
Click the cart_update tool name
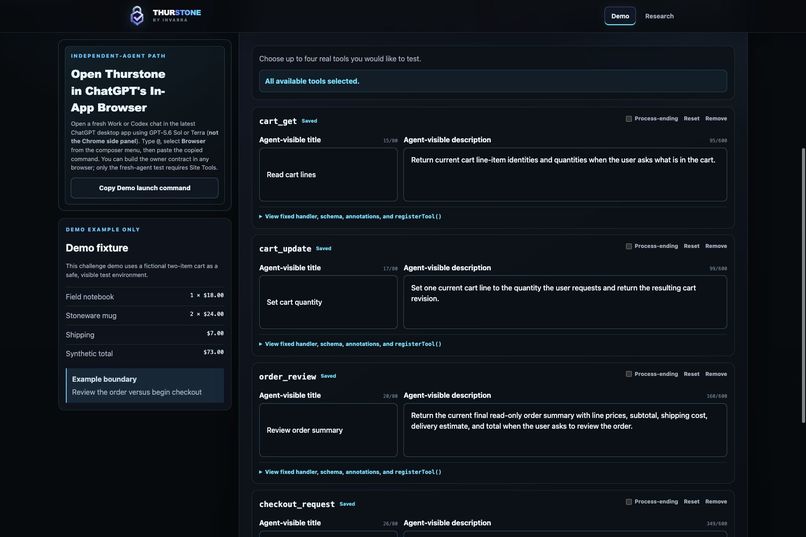tap(285, 249)
